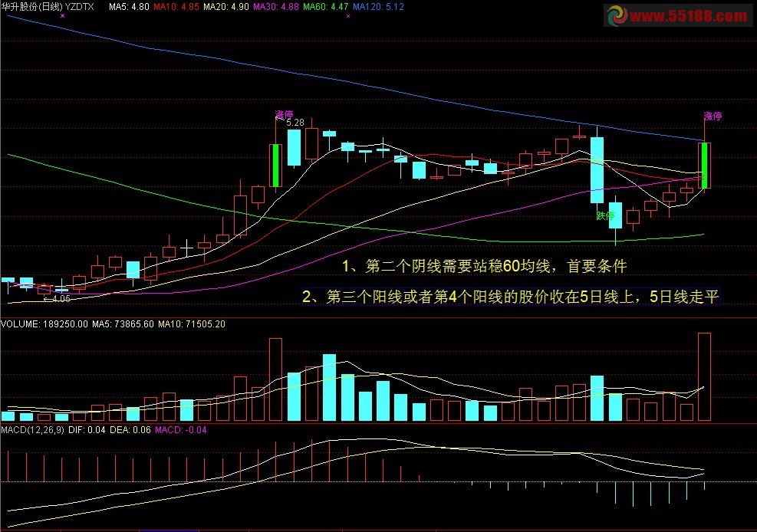
Task: Click the 5.28 high price label
Action: [x=295, y=123]
